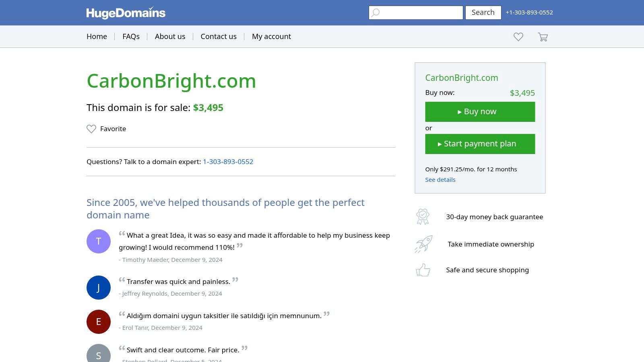Click the HugeDomains logo
The image size is (644, 362).
(x=126, y=12)
